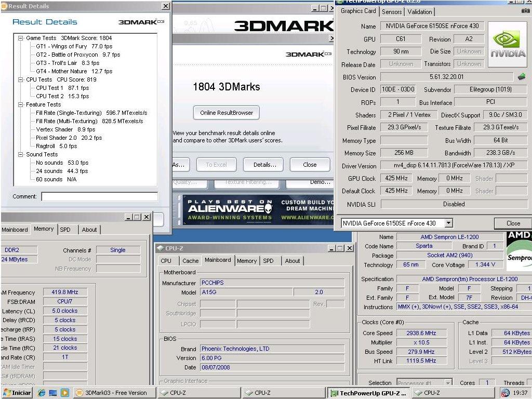The width and height of the screenshot is (532, 399).
Task: Click the Alienware advertisement banner
Action: click(259, 210)
